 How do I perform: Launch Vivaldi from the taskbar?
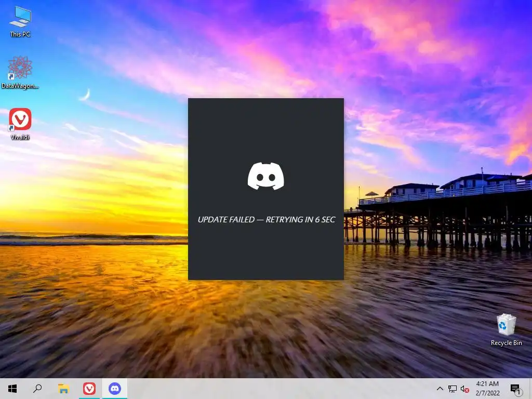click(89, 389)
